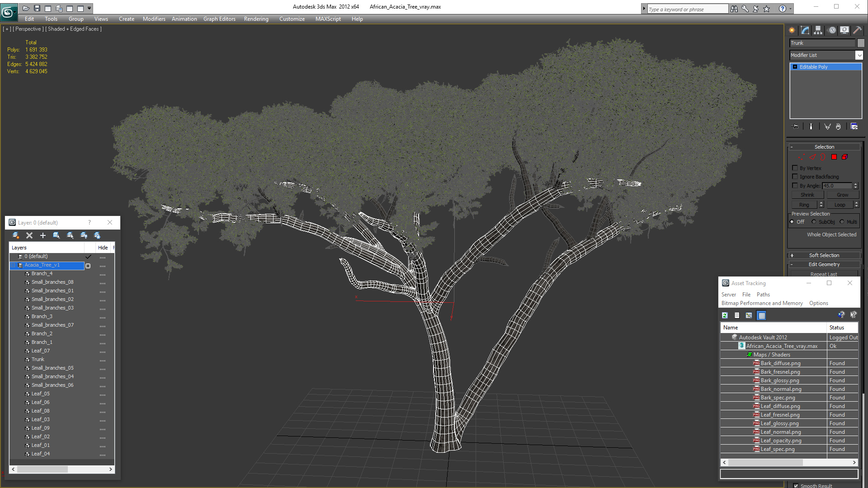Click Select Highlighted Objects and Layers icon
Image resolution: width=868 pixels, height=488 pixels.
pyautogui.click(x=57, y=235)
